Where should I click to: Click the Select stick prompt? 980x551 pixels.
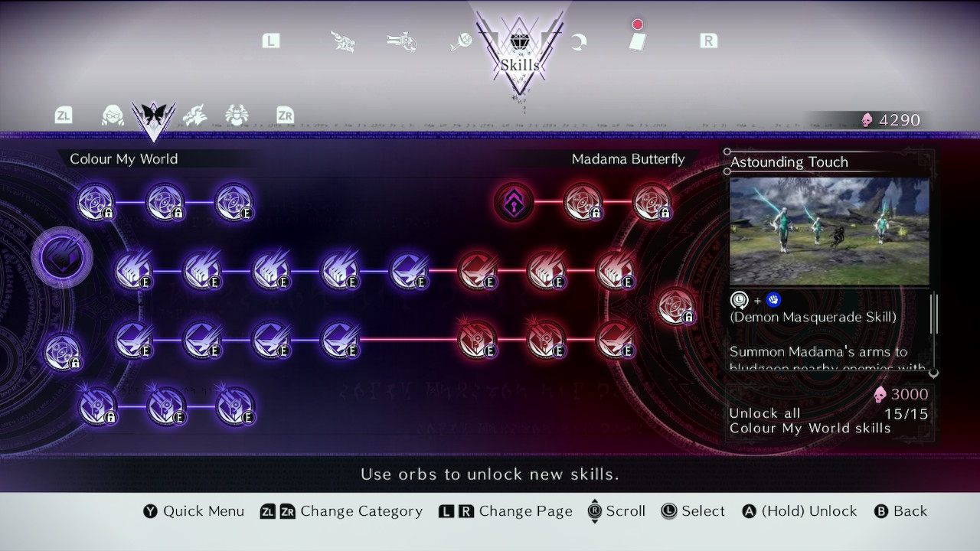pyautogui.click(x=693, y=511)
